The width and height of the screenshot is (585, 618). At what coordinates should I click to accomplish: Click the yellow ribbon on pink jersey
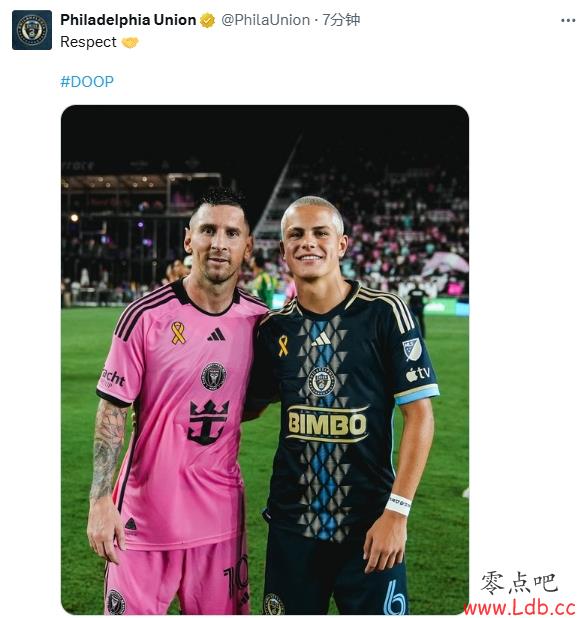pyautogui.click(x=178, y=332)
